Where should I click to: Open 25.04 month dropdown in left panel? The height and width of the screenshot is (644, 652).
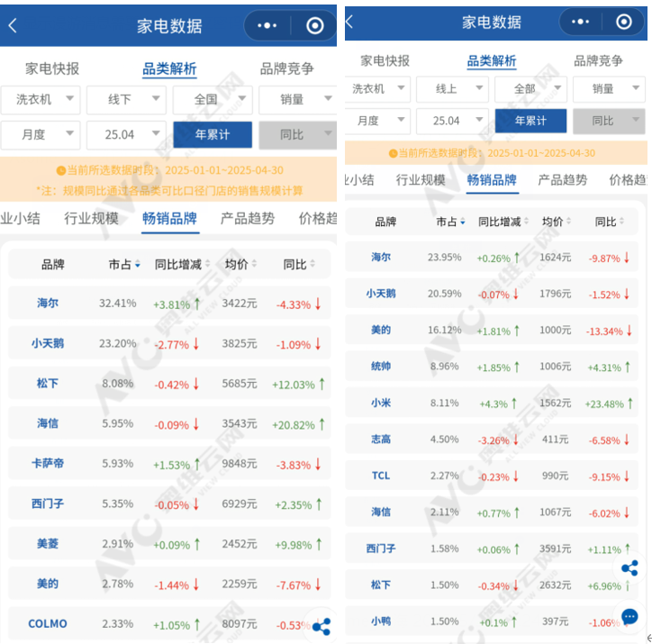(x=126, y=135)
